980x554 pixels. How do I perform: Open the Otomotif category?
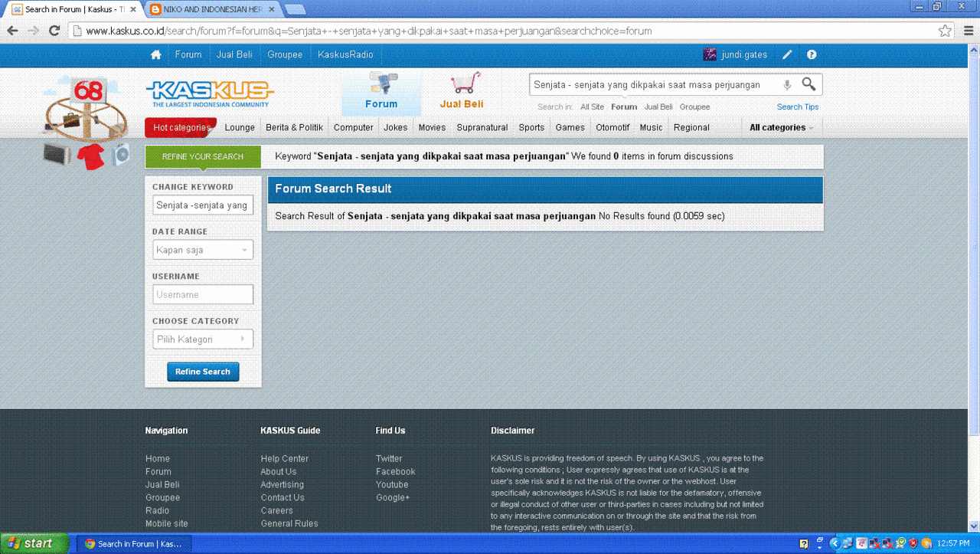coord(613,128)
